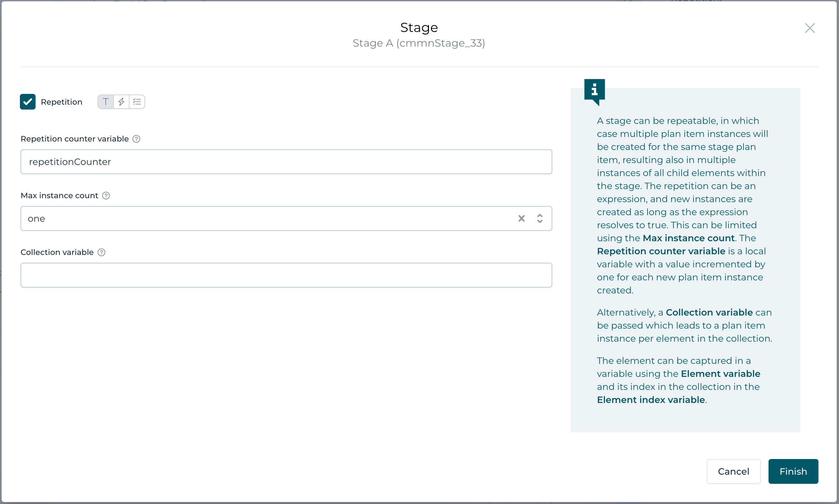
Task: Focus the repetitionCounter text field
Action: [286, 162]
